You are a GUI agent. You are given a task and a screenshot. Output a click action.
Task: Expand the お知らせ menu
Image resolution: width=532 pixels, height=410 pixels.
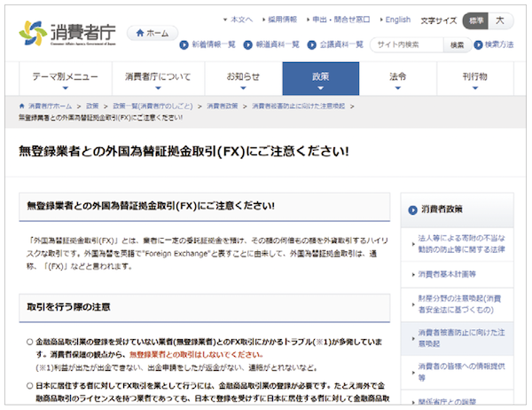click(x=243, y=78)
